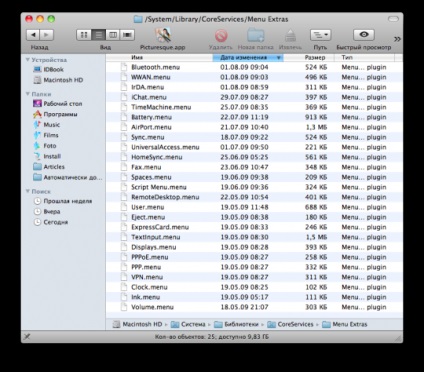Viewport: 424px width, 372px height.
Task: Switch to icon view mode
Action: coord(84,35)
